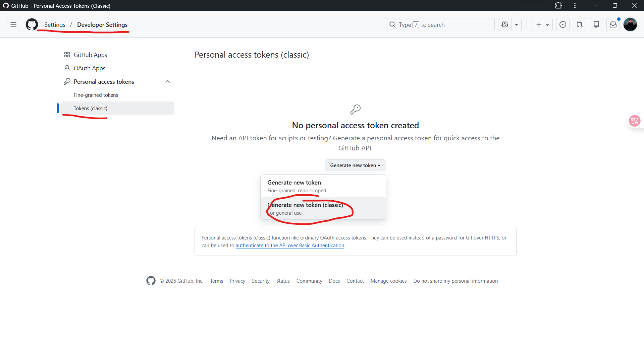Open GitHub Apps in sidebar

click(x=90, y=55)
